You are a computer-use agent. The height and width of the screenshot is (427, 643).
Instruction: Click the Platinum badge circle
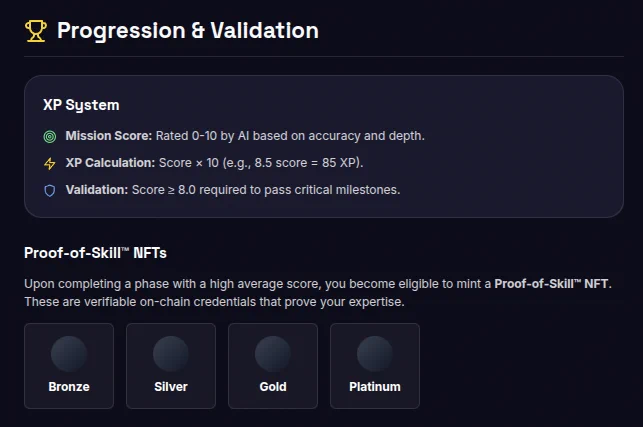[375, 354]
